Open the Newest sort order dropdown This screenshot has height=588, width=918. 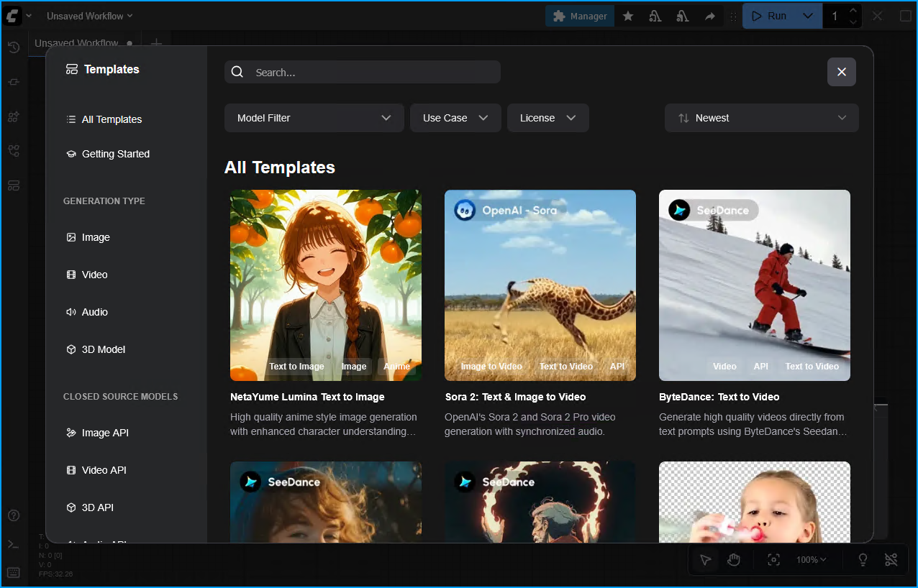point(761,117)
